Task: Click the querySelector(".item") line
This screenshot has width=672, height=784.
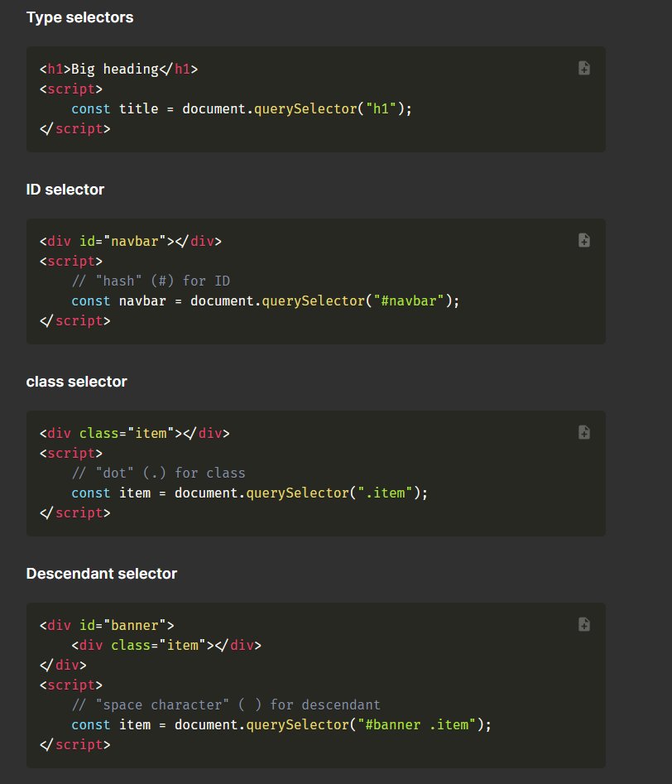Action: point(249,493)
